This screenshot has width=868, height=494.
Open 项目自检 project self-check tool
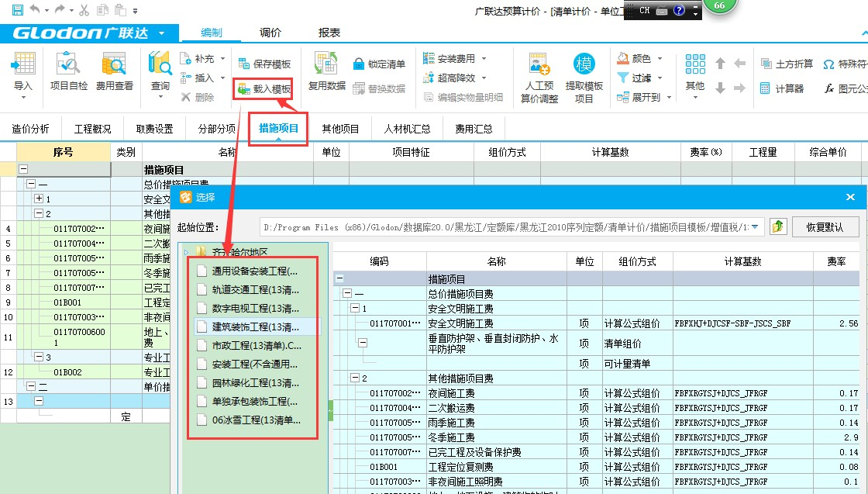(69, 71)
